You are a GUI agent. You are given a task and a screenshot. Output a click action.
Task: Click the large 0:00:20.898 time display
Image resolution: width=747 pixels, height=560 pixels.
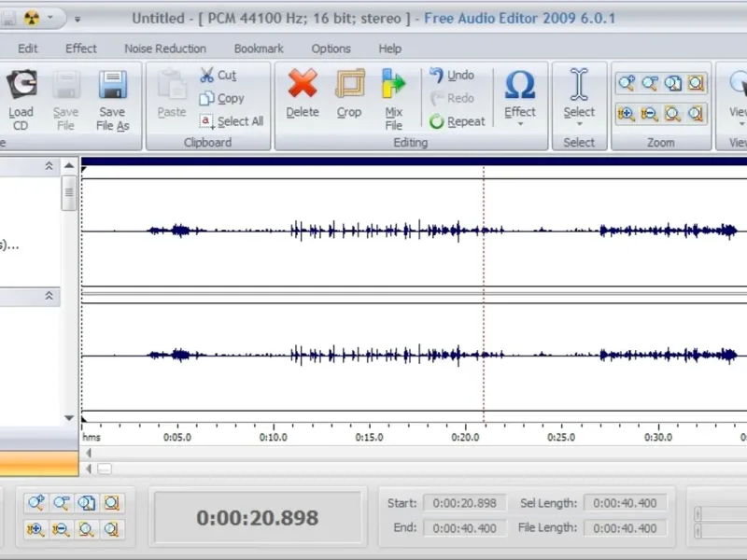pos(258,518)
